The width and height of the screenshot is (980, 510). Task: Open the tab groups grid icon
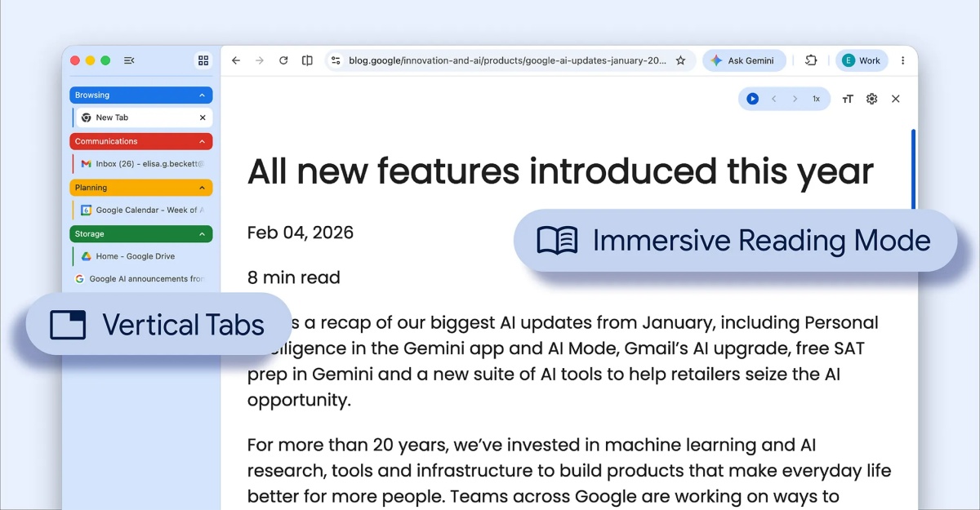coord(203,60)
